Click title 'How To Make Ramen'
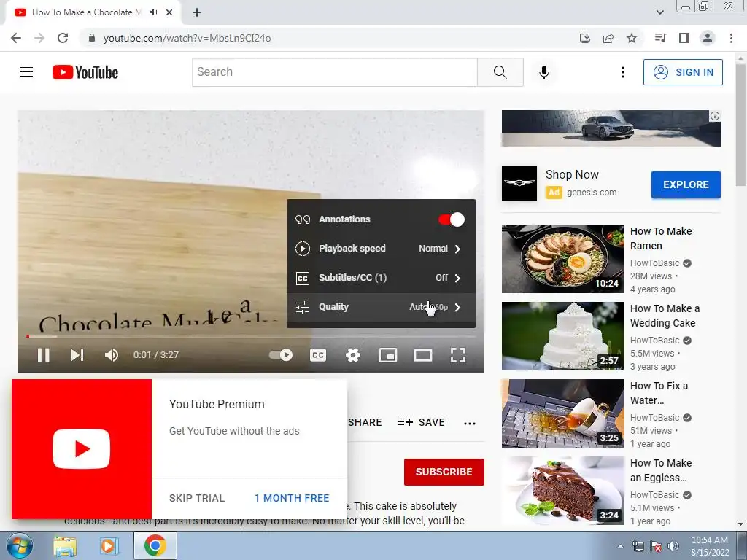The width and height of the screenshot is (747, 560). point(661,238)
